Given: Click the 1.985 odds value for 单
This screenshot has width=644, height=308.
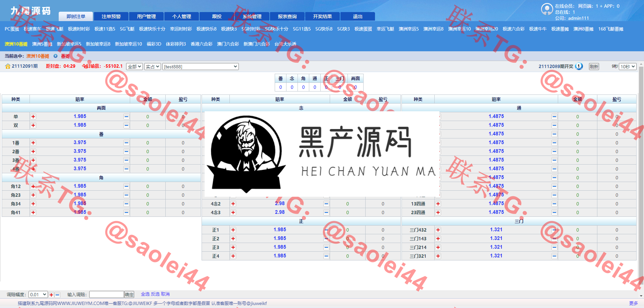Looking at the screenshot, I should pos(80,116).
